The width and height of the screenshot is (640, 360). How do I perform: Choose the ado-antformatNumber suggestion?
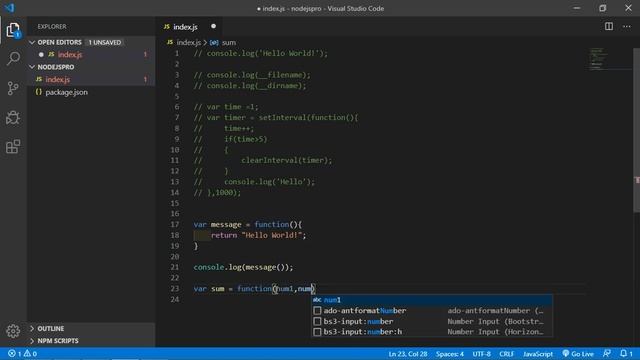pyautogui.click(x=432, y=310)
